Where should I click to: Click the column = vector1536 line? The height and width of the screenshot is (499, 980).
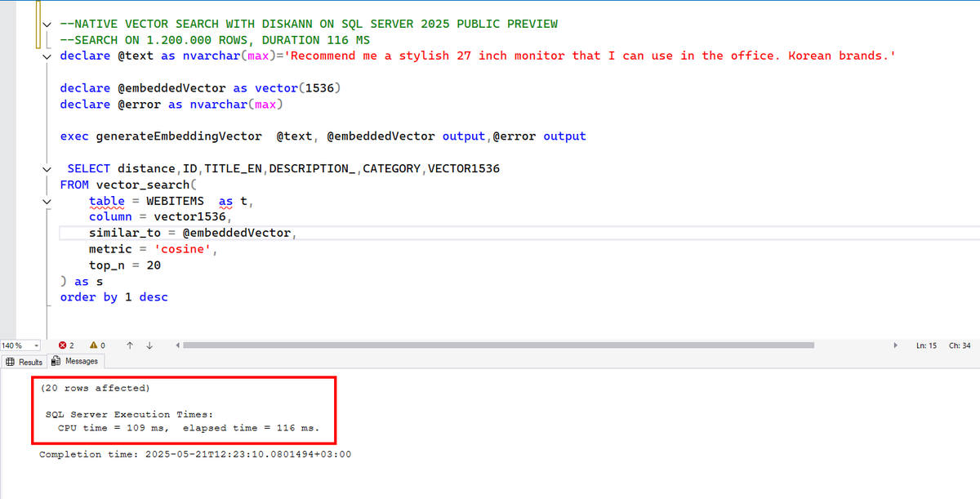click(161, 217)
